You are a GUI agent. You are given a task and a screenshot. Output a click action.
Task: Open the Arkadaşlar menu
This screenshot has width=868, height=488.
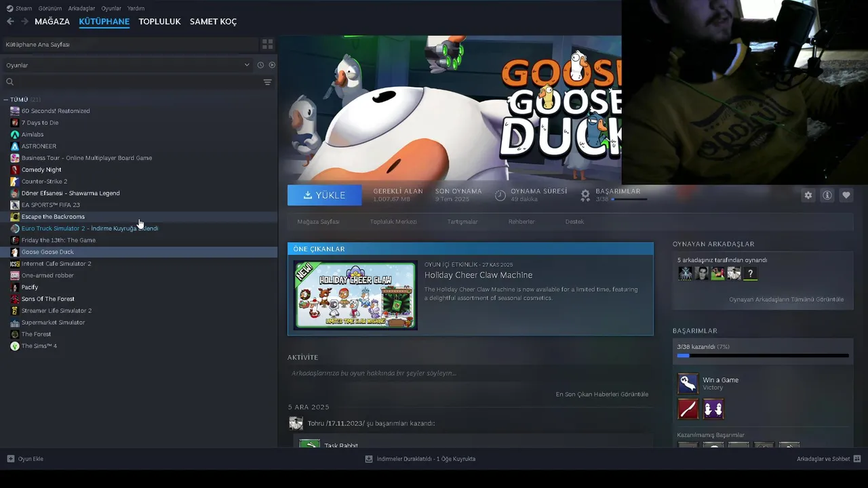[x=81, y=8]
